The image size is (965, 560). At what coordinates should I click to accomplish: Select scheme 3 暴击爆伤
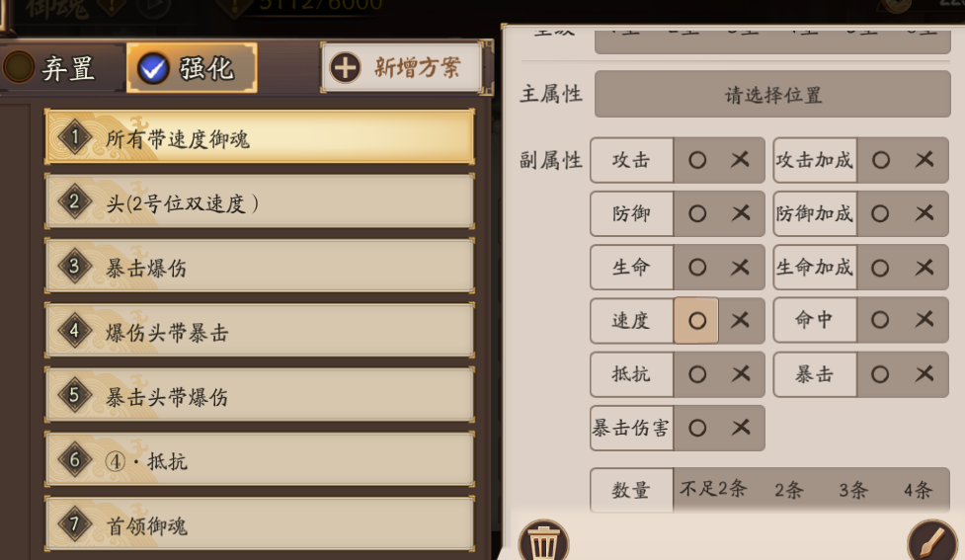pos(259,268)
